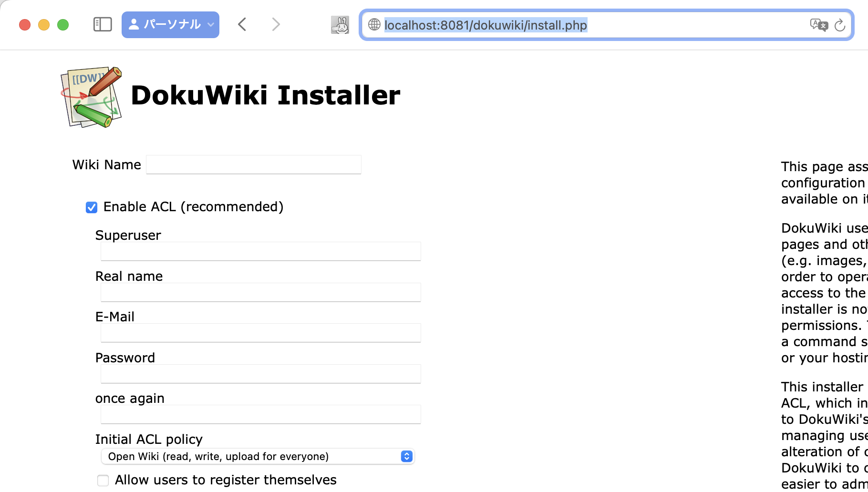
Task: Click green full-screen window button
Action: (63, 25)
